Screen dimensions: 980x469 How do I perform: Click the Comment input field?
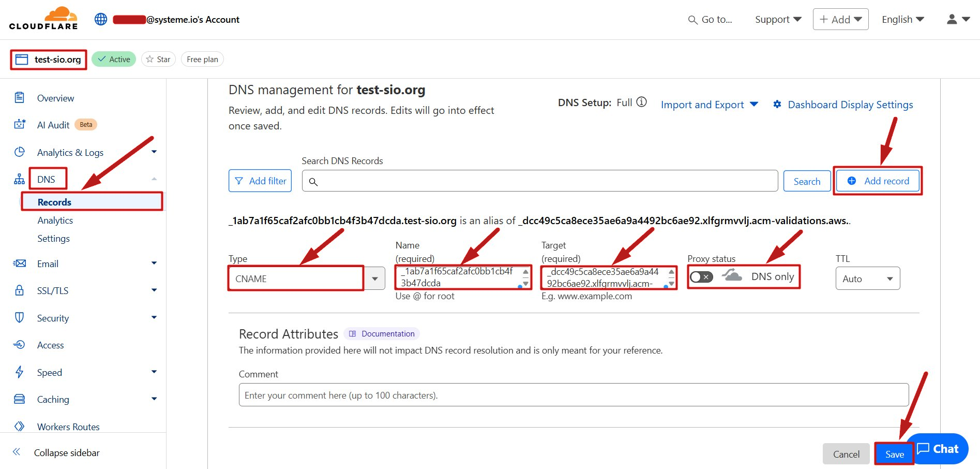(x=574, y=395)
